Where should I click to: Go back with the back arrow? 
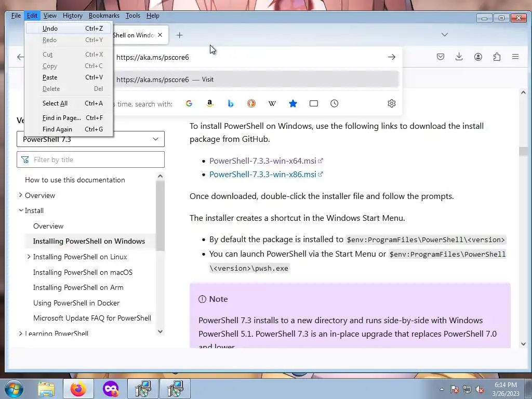(x=20, y=57)
